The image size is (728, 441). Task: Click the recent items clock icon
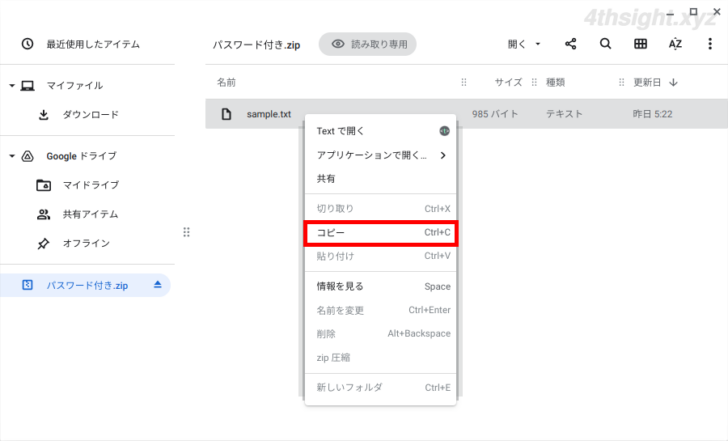click(27, 44)
